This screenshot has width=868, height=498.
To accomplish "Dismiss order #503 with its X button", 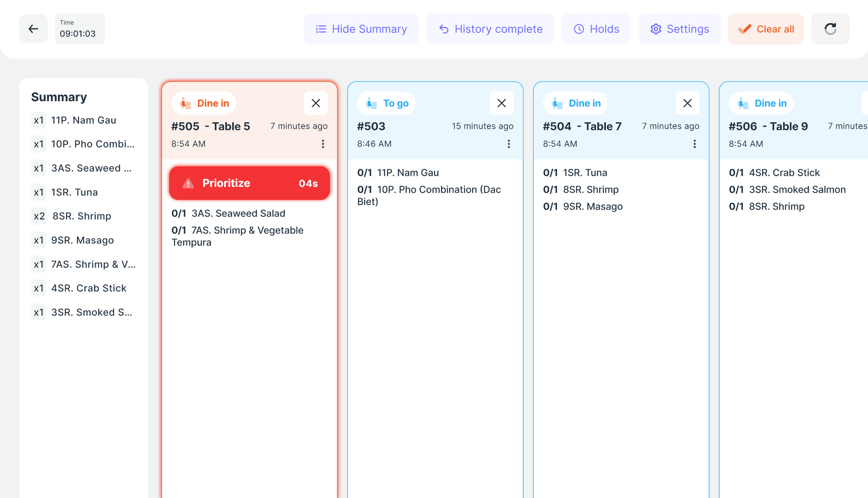I will [501, 103].
